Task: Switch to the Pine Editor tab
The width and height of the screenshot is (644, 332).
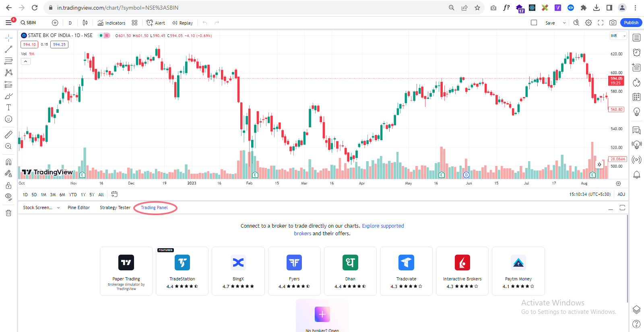Action: [x=78, y=207]
